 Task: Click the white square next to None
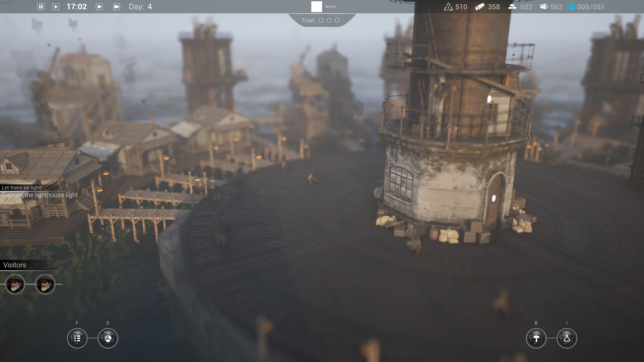(x=316, y=7)
